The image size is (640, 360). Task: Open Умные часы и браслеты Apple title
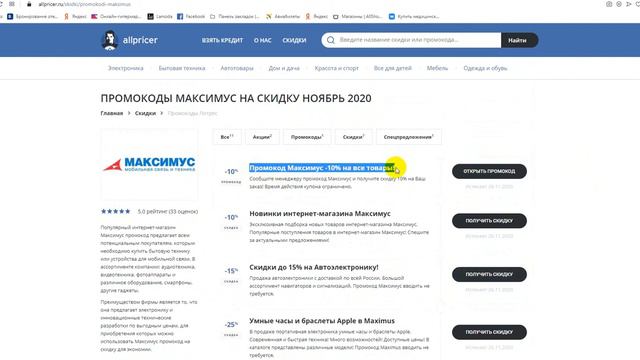click(322, 321)
